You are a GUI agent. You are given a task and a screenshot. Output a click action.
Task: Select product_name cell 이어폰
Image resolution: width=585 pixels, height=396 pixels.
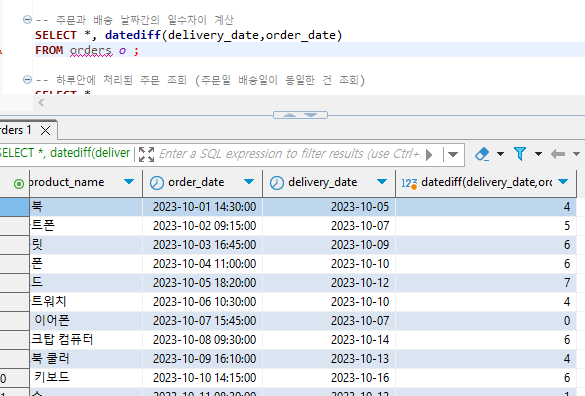click(x=86, y=321)
